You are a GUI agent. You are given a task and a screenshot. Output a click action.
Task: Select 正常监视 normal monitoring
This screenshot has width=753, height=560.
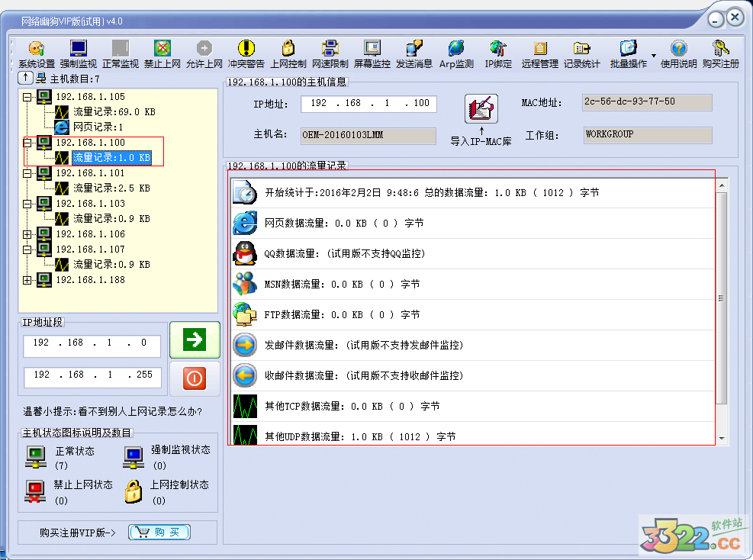[121, 54]
